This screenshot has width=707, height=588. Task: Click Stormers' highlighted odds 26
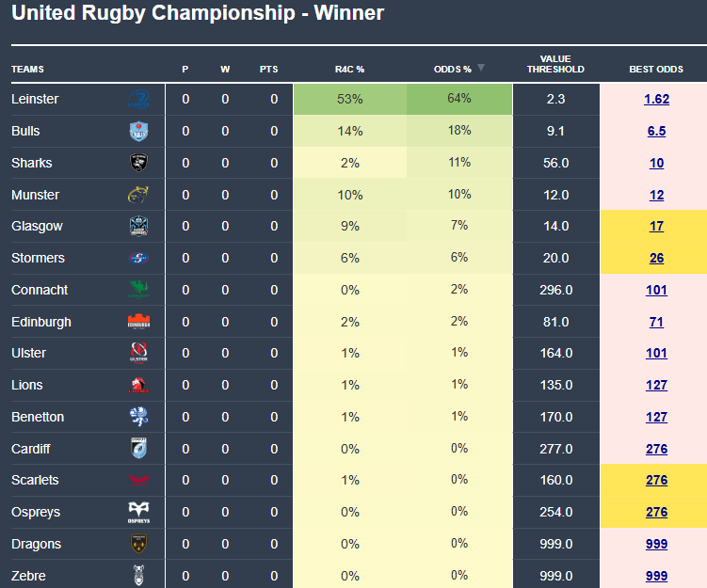[x=656, y=258]
